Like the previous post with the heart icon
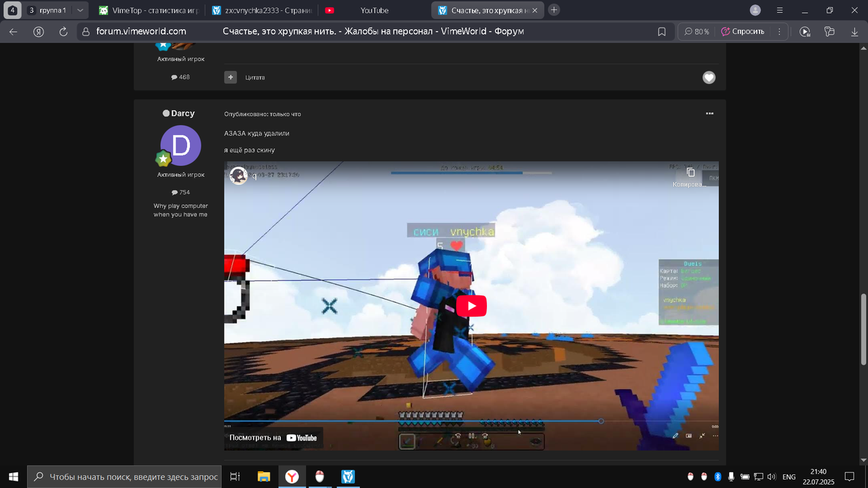This screenshot has height=488, width=868. 709,77
